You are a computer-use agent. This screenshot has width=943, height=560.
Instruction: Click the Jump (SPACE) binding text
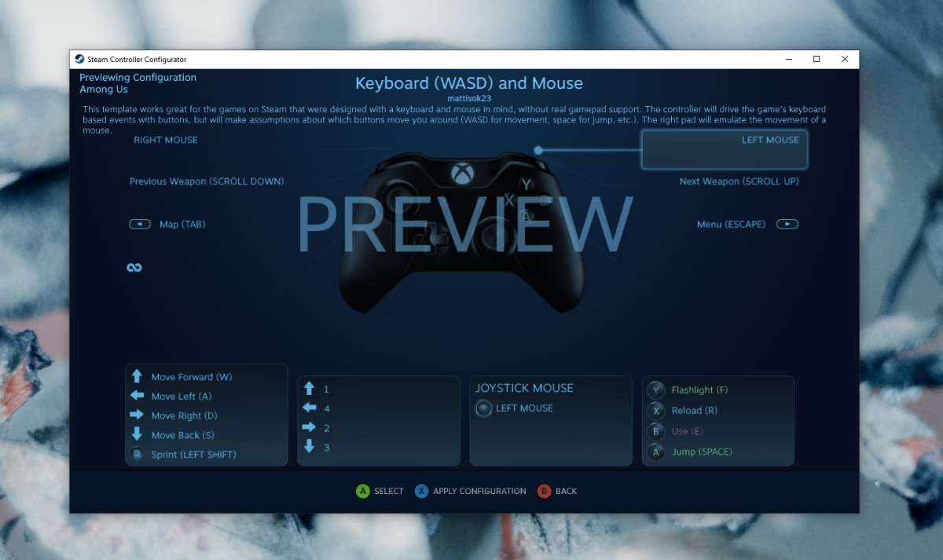[702, 452]
